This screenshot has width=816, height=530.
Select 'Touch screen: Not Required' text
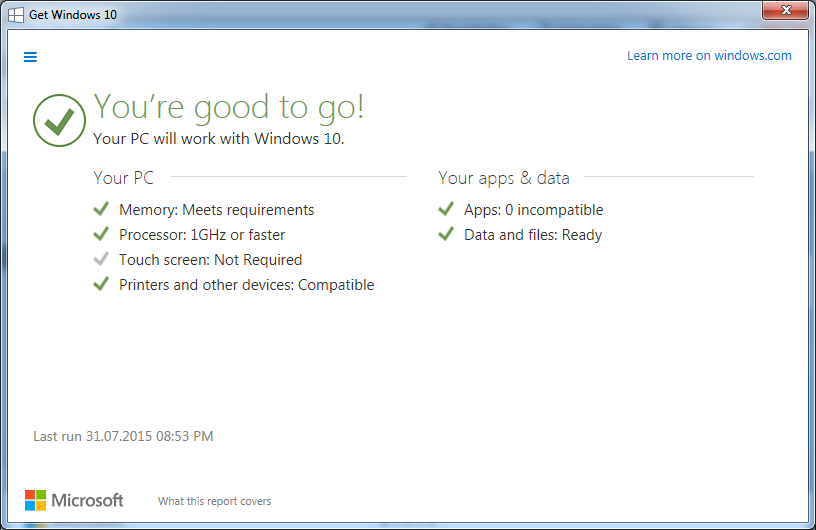click(211, 260)
